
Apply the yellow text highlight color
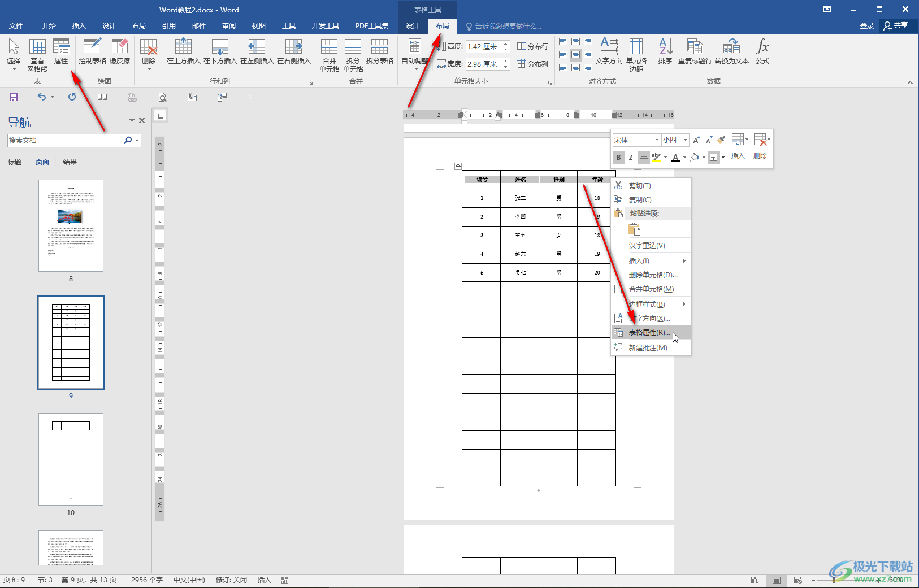(656, 158)
